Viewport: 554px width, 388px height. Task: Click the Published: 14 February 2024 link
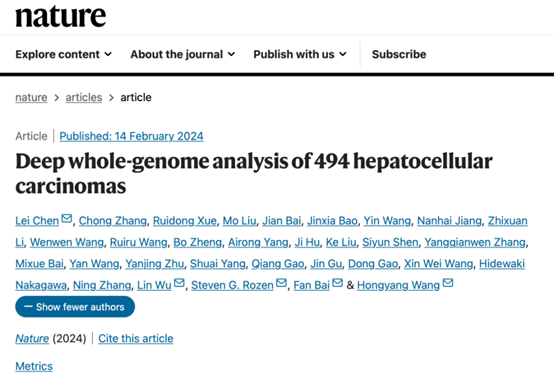click(x=131, y=136)
